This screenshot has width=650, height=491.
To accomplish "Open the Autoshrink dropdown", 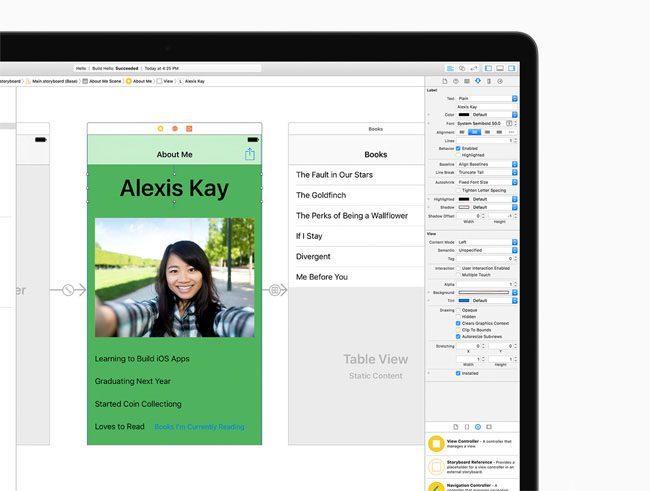I will click(487, 182).
